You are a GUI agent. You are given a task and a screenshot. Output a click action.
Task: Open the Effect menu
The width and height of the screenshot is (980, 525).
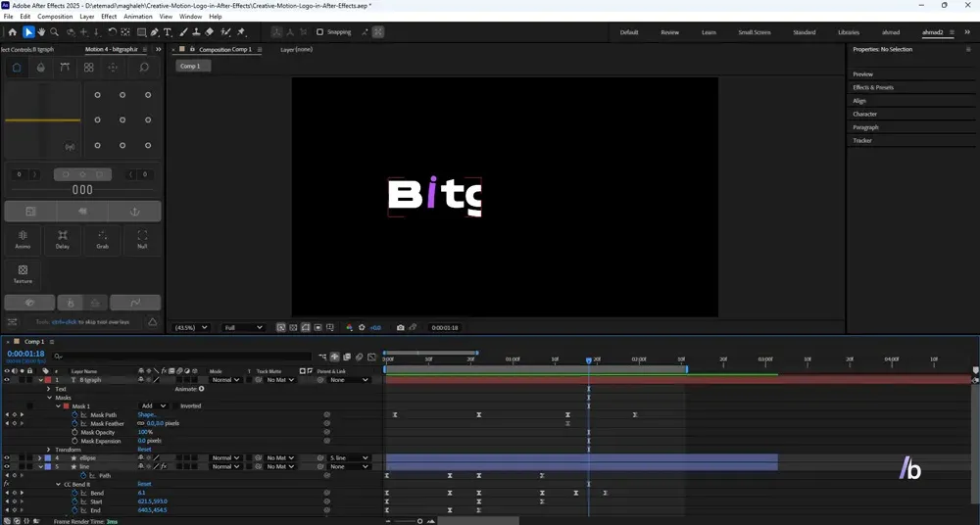[x=109, y=17]
